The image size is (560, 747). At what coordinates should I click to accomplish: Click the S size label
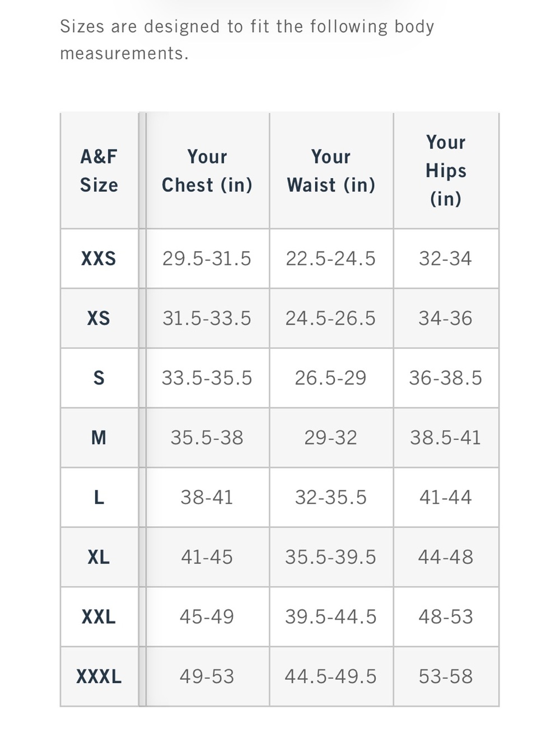tap(99, 378)
